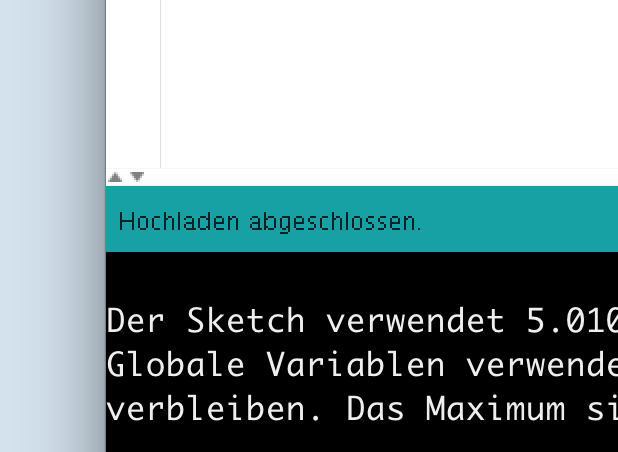Click the empty line-number gutter of the editor

[x=133, y=84]
